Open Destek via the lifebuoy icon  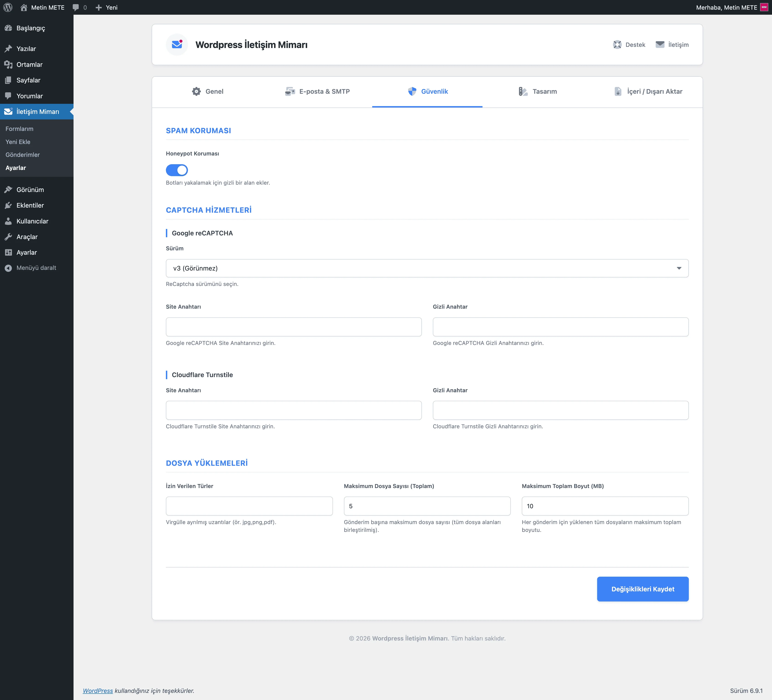(x=617, y=44)
